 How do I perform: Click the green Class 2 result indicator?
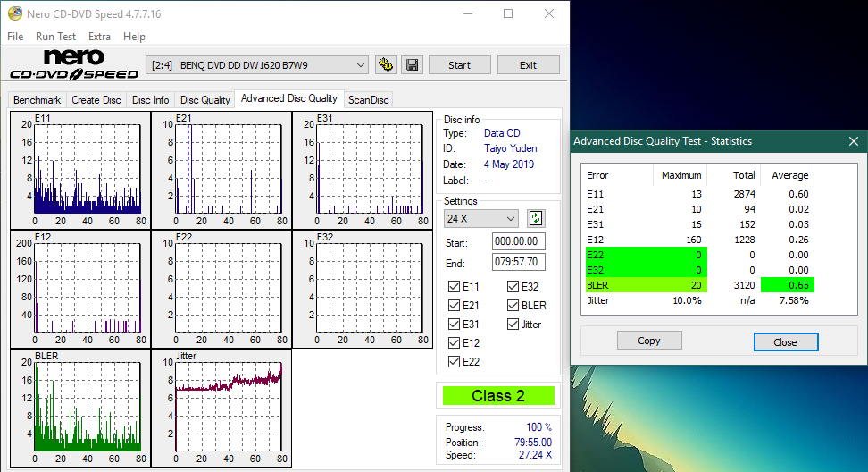pyautogui.click(x=498, y=395)
